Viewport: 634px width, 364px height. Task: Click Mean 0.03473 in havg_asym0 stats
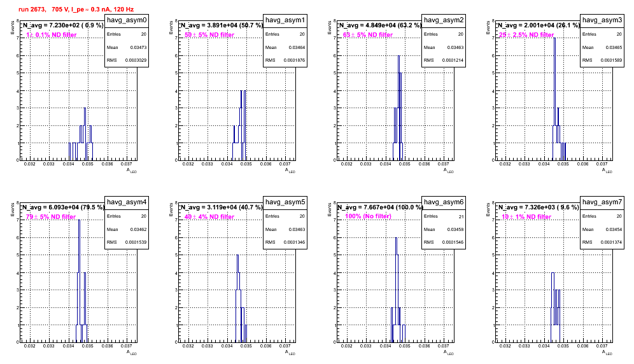pos(127,47)
